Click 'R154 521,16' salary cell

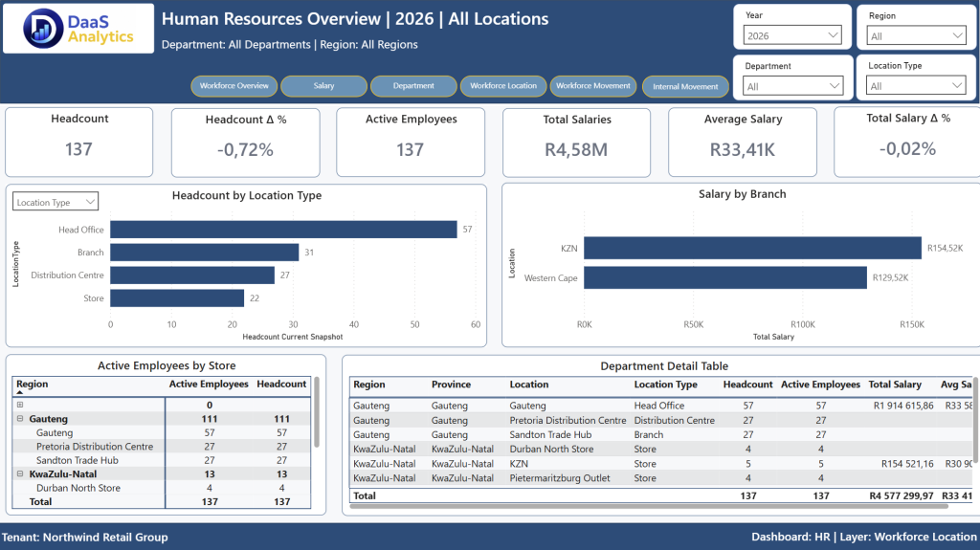tap(907, 464)
